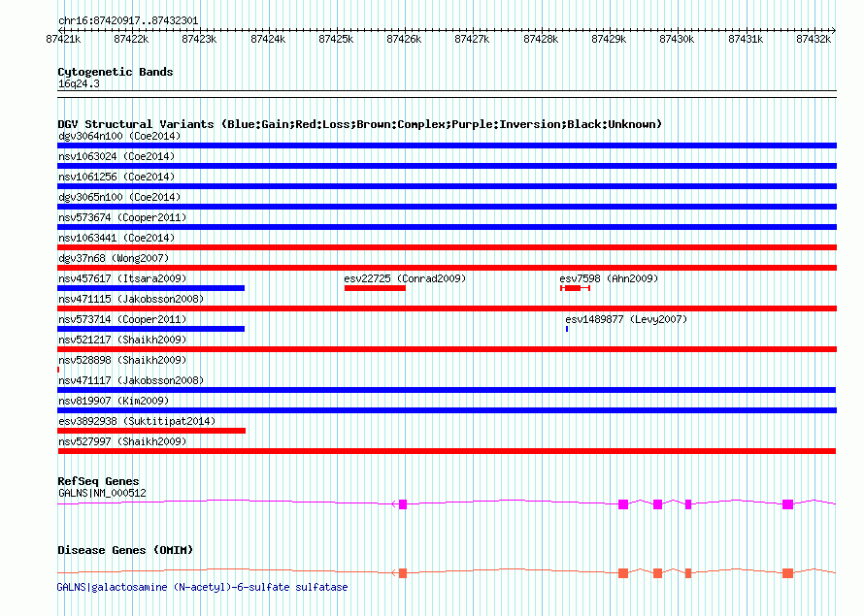Select the Disease Genes (OMIM) track title
Image resolution: width=864 pixels, height=616 pixels.
[x=125, y=550]
